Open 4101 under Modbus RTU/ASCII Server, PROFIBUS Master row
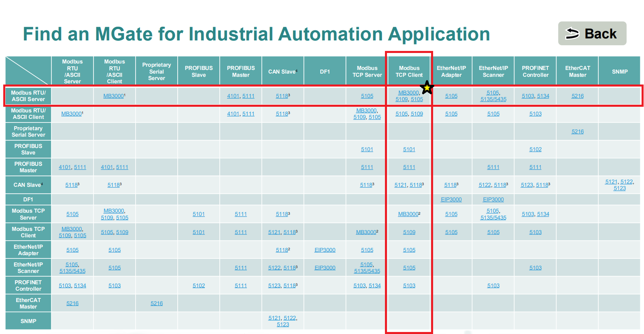Viewport: 644px width, 334px height. tap(65, 167)
